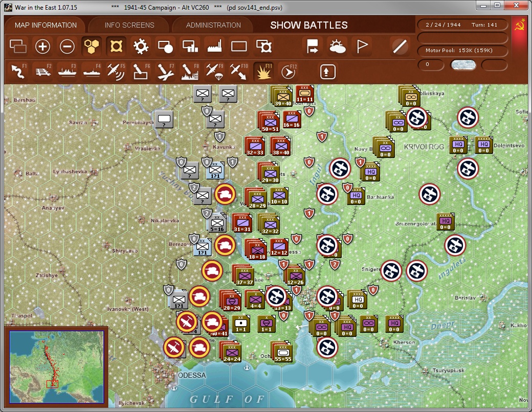Select the unit stack labeled 32=33
Image resolution: width=532 pixels, height=412 pixels.
[255, 147]
